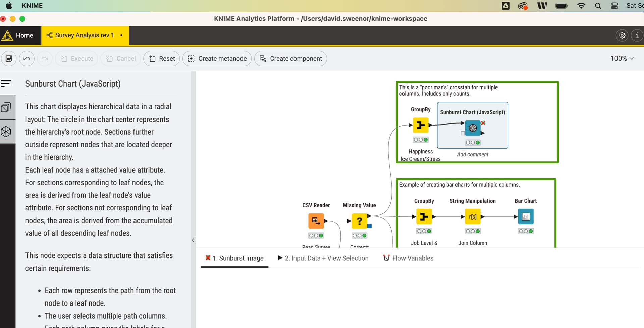Open the 1: Sunburst image port tab
The height and width of the screenshot is (328, 644).
click(x=234, y=258)
